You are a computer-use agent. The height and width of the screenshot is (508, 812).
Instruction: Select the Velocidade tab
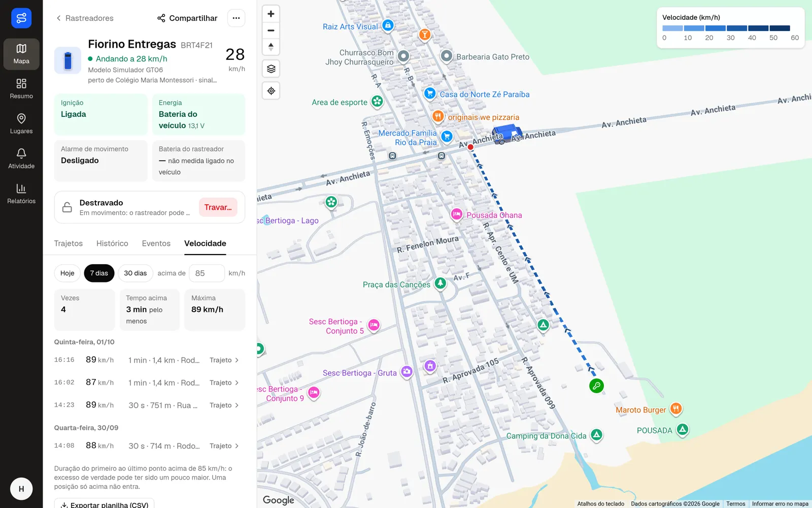pyautogui.click(x=205, y=243)
